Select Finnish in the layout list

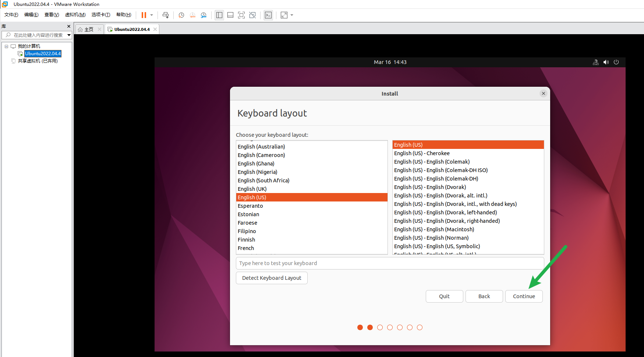312,240
